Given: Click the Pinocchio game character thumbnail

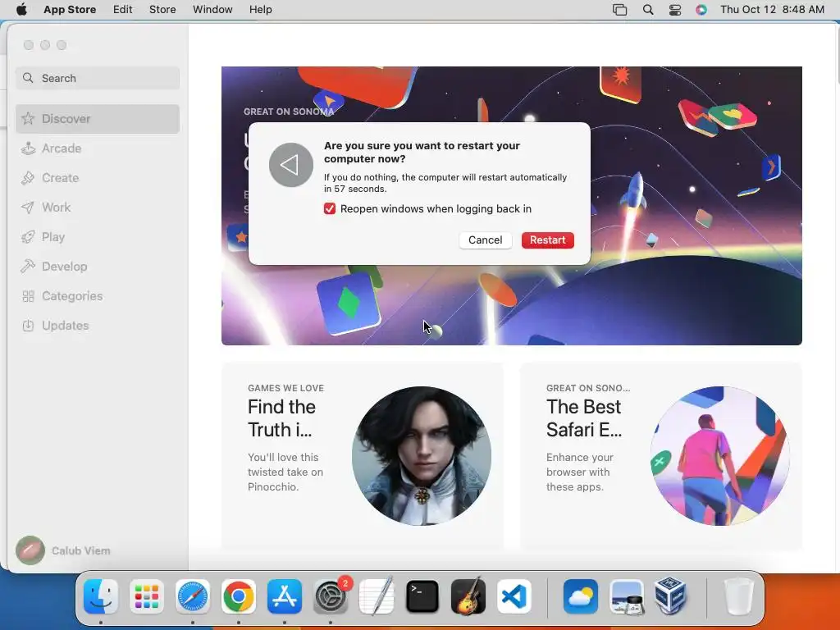Looking at the screenshot, I should (422, 456).
